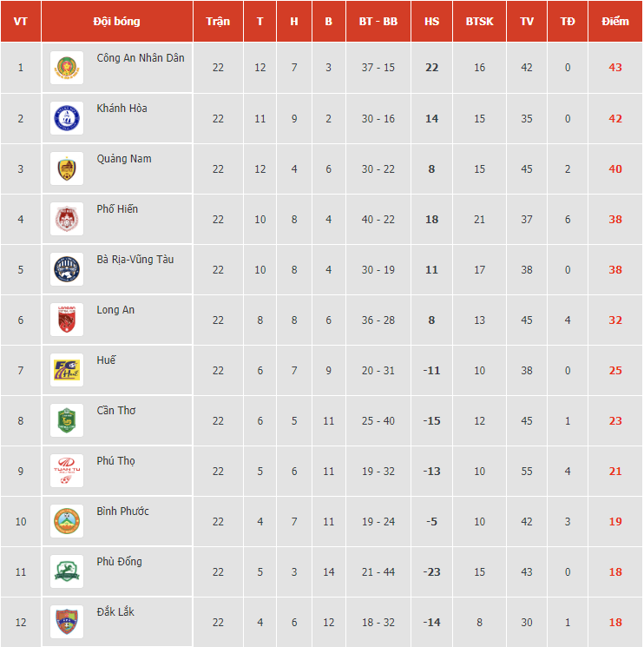Screen dimensions: 644x647
Task: Open the Đắk Lắk team name link
Action: click(x=115, y=612)
